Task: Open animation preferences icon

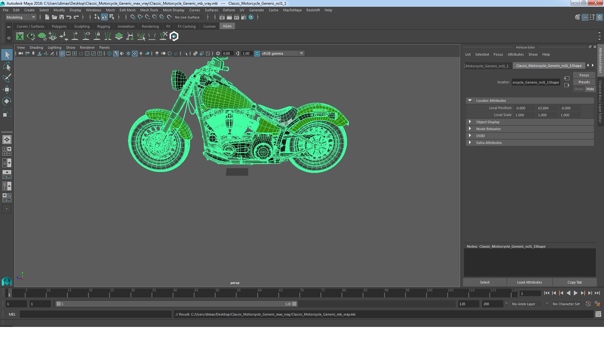Action: point(597,304)
